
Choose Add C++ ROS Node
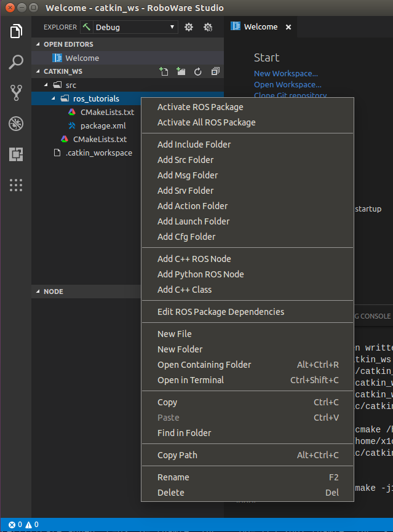tap(194, 259)
